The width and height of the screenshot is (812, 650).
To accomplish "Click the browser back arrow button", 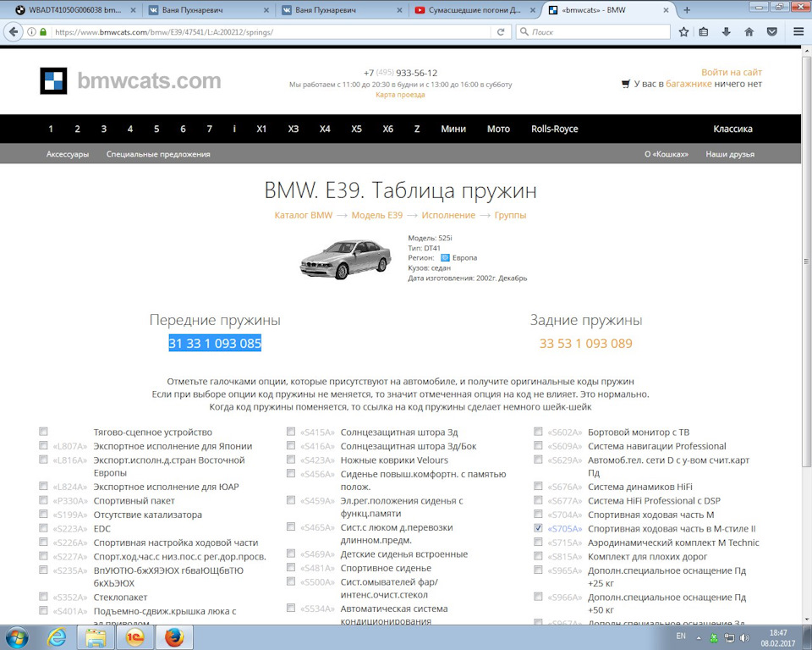I will (13, 31).
